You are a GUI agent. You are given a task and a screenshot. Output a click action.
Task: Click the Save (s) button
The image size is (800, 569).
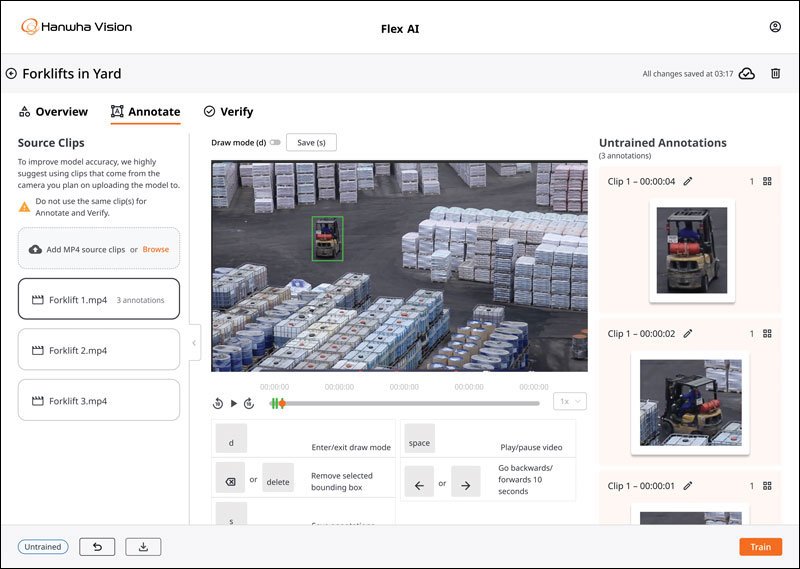coord(311,142)
